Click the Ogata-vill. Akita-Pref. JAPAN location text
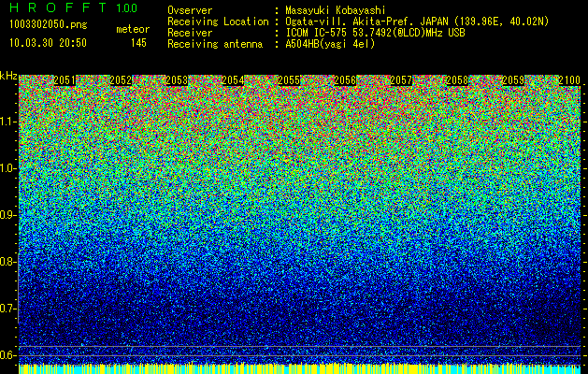This screenshot has height=374, width=588. 417,22
